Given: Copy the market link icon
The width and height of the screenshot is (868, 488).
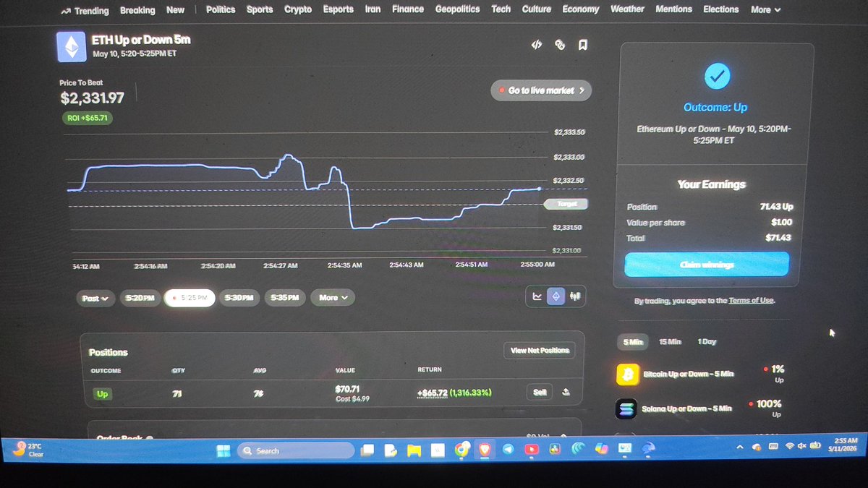Looking at the screenshot, I should (559, 45).
